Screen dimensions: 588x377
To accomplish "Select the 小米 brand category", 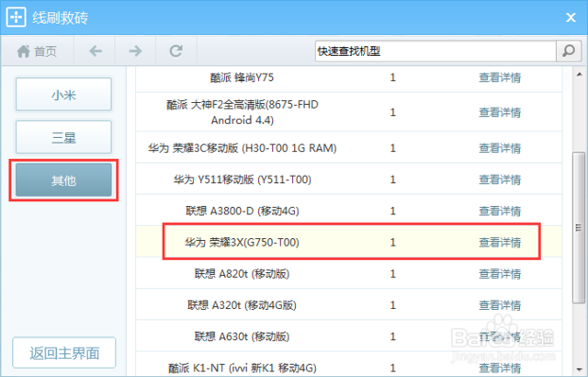I will (63, 95).
